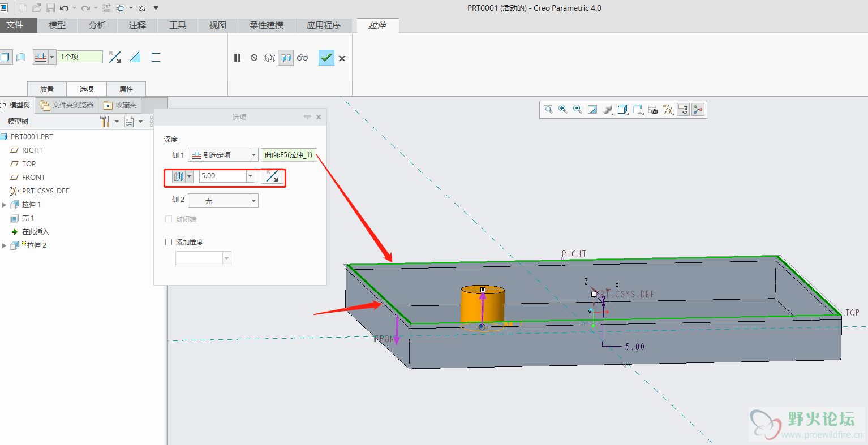Click the 曲面:F5(拉伸_1) reference collector

coord(289,155)
